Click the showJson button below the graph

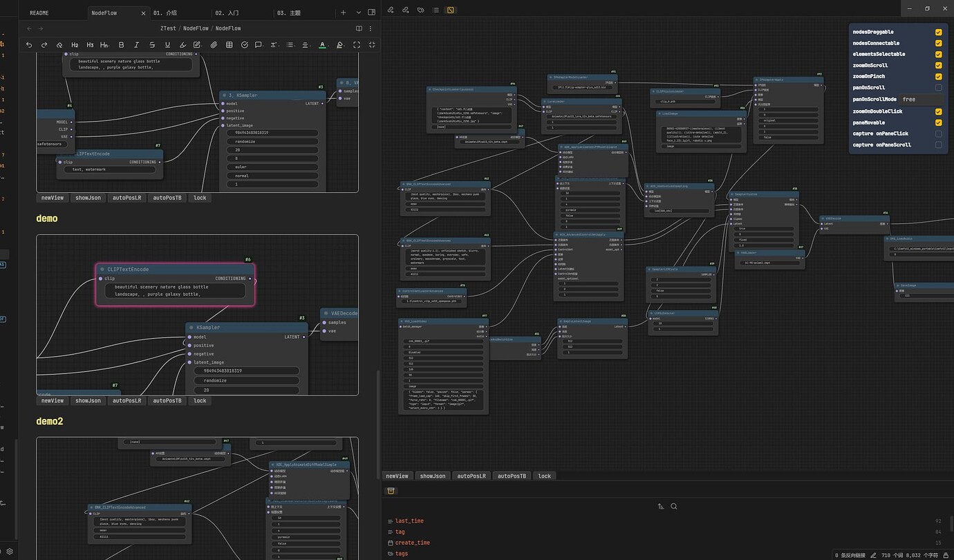pyautogui.click(x=433, y=476)
